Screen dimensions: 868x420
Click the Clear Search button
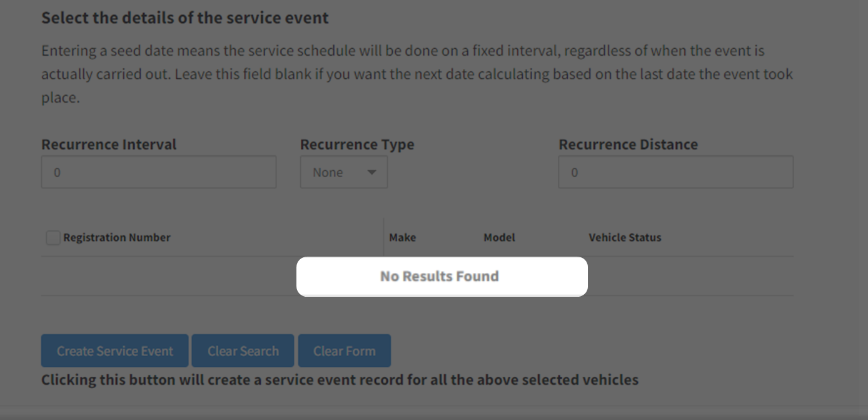243,351
